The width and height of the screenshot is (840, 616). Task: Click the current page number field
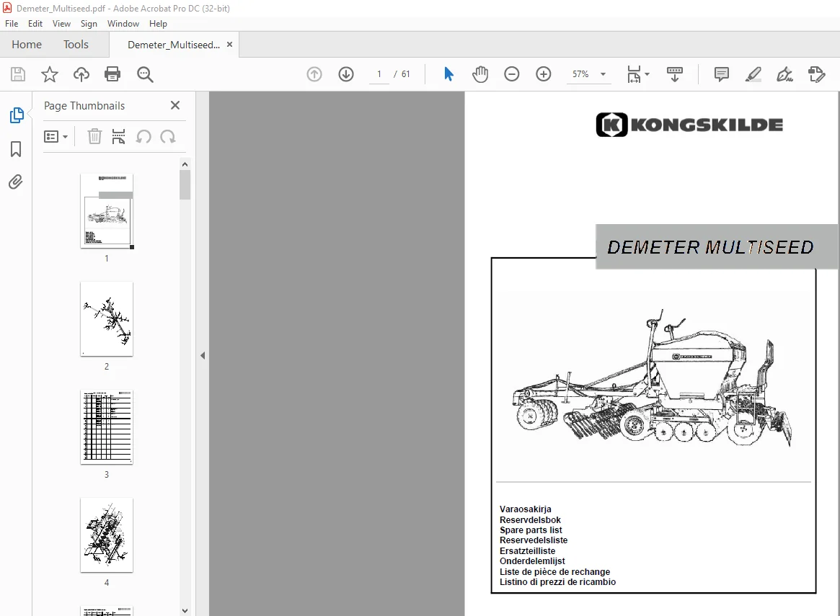(379, 74)
